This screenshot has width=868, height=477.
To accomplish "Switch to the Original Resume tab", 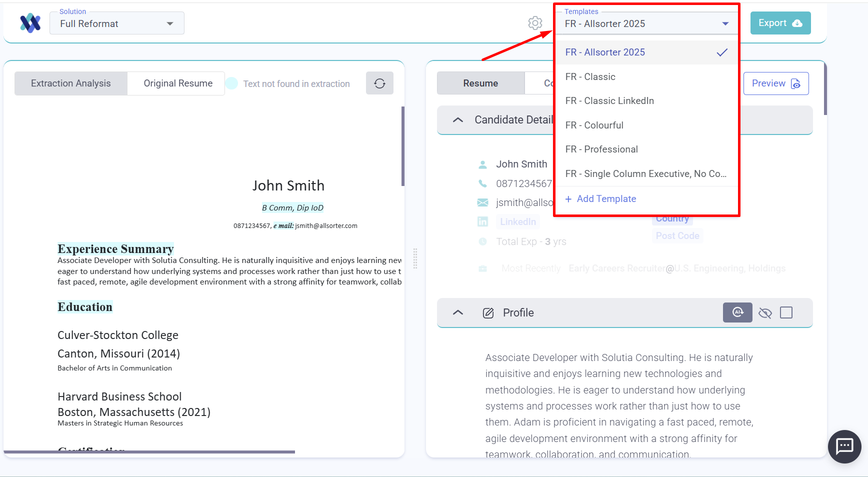I will tap(178, 83).
